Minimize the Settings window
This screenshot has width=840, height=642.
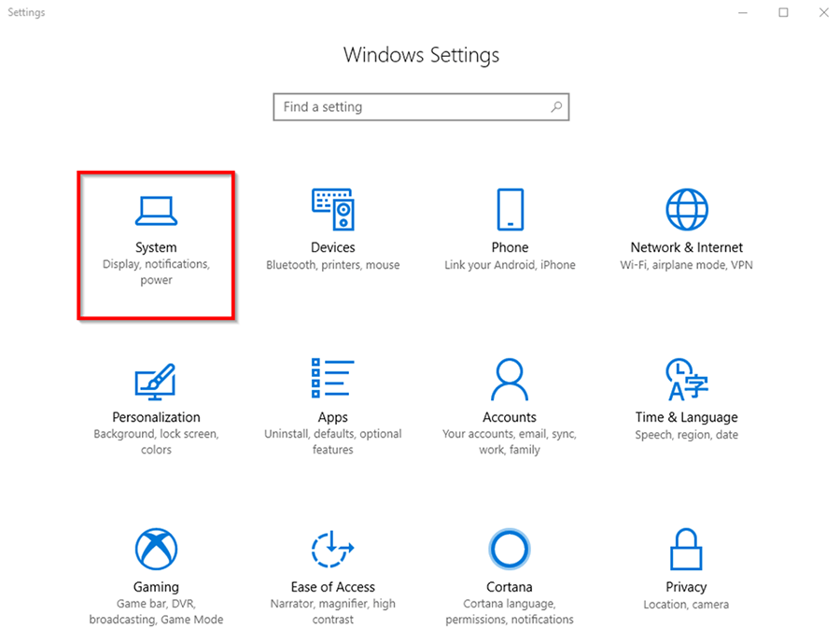(x=743, y=12)
